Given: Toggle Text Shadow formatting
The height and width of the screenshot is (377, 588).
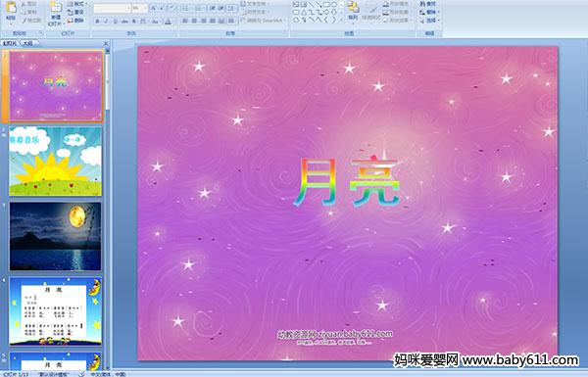Looking at the screenshot, I should pyautogui.click(x=134, y=22).
